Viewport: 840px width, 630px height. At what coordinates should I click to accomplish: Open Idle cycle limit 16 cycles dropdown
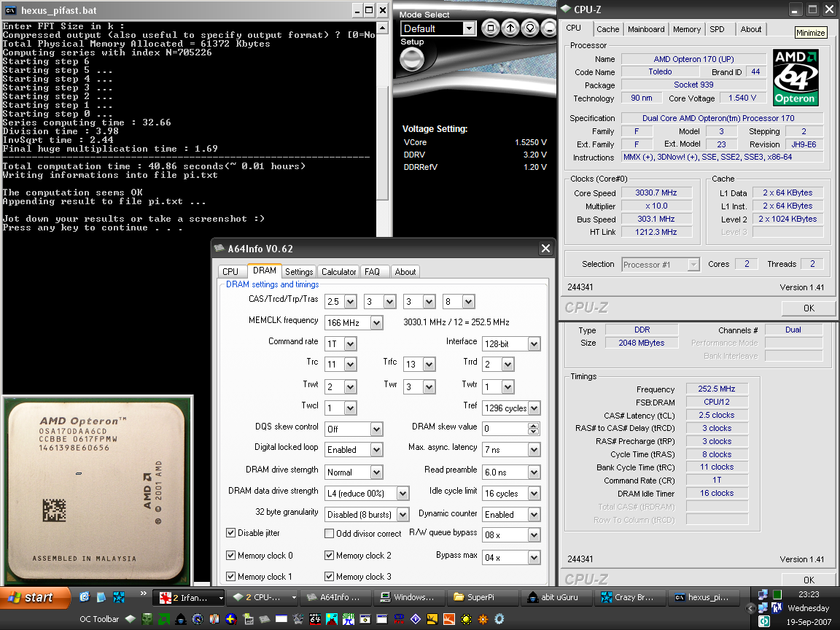coord(511,494)
